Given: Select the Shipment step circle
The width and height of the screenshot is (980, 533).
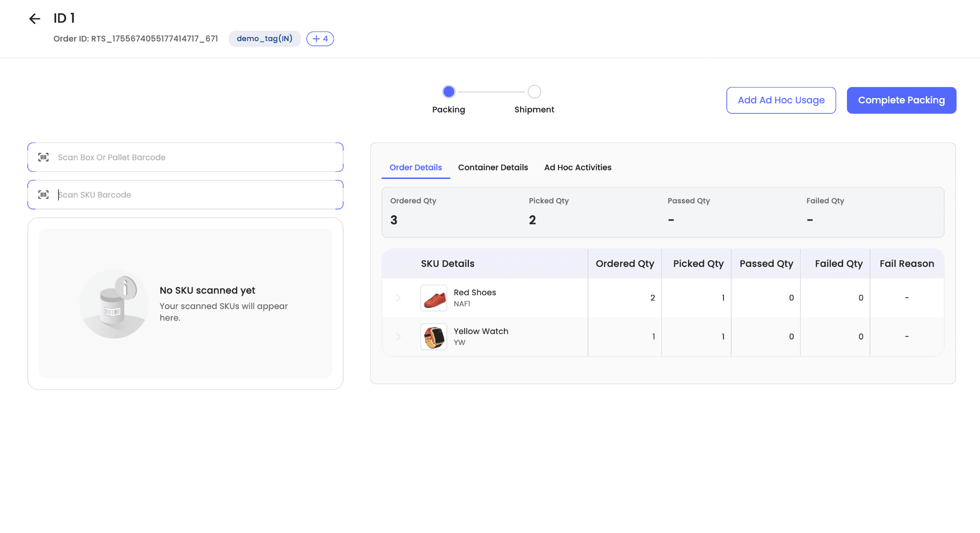Looking at the screenshot, I should tap(534, 91).
